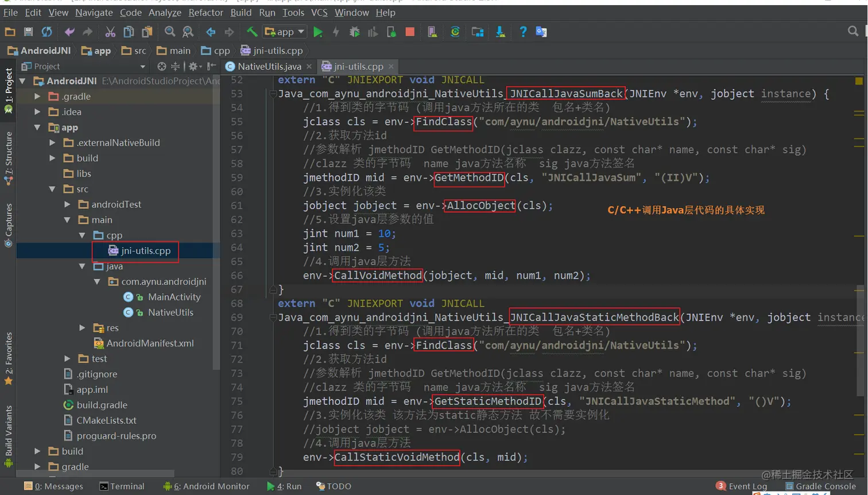Image resolution: width=868 pixels, height=495 pixels.
Task: Click the Undo arrow icon
Action: pos(69,32)
